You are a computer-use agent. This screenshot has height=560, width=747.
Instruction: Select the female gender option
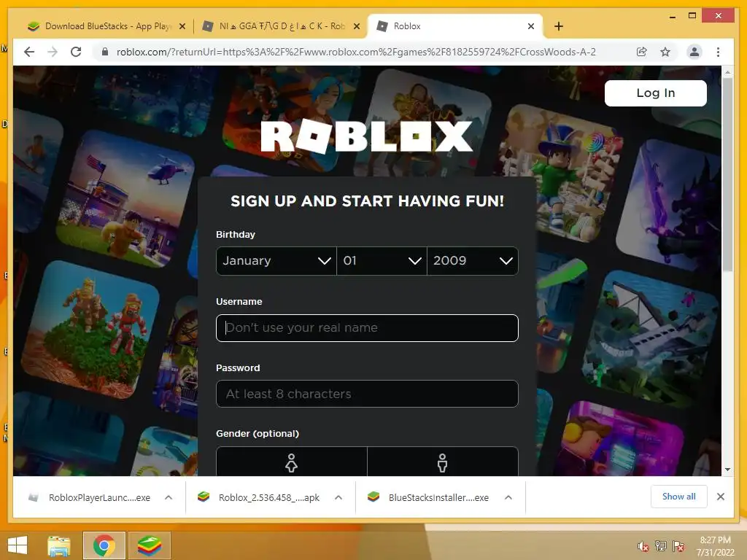coord(292,462)
